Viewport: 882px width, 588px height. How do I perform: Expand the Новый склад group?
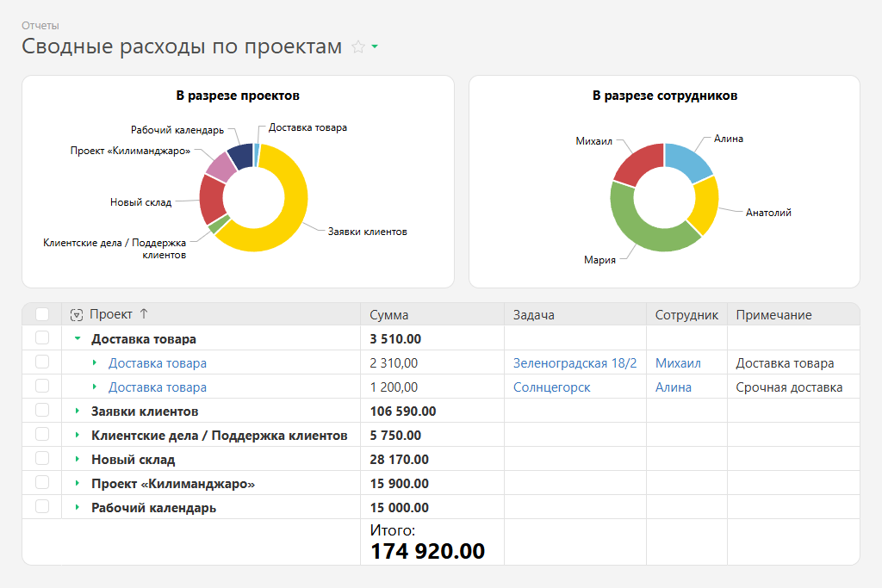[x=78, y=460]
